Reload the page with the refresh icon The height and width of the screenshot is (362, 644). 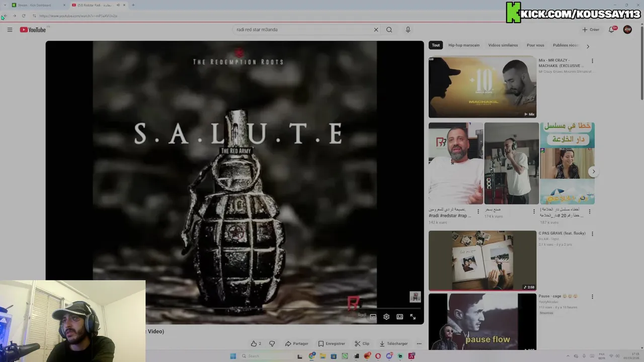24,16
